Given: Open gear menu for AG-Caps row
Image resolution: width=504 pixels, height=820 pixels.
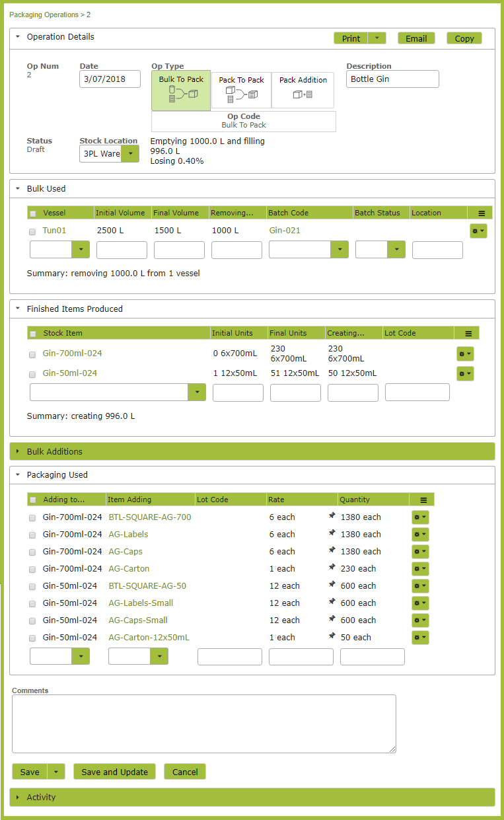Looking at the screenshot, I should (x=420, y=552).
